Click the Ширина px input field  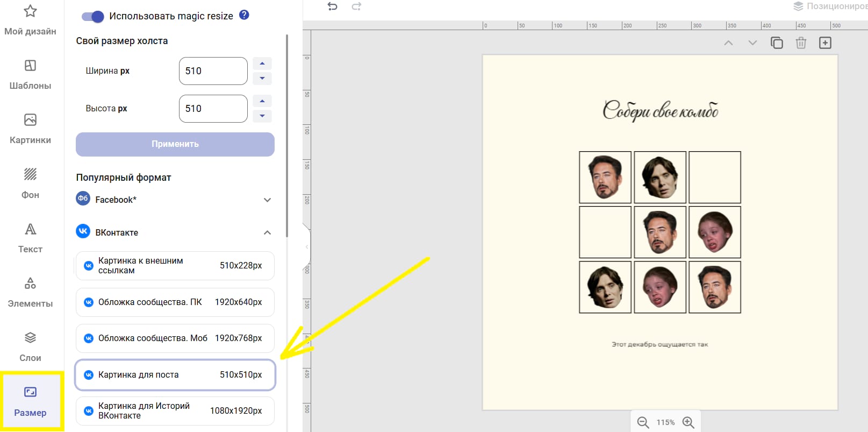point(213,71)
